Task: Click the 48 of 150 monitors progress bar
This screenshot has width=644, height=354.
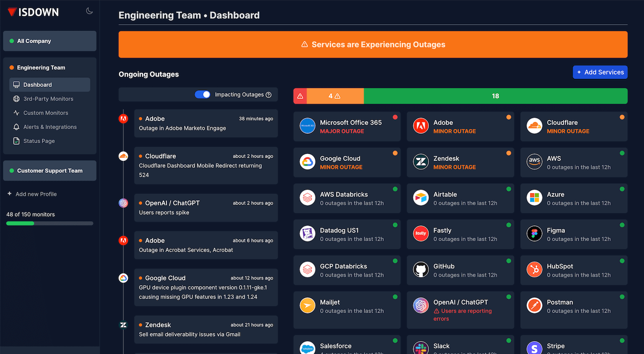Action: 50,223
